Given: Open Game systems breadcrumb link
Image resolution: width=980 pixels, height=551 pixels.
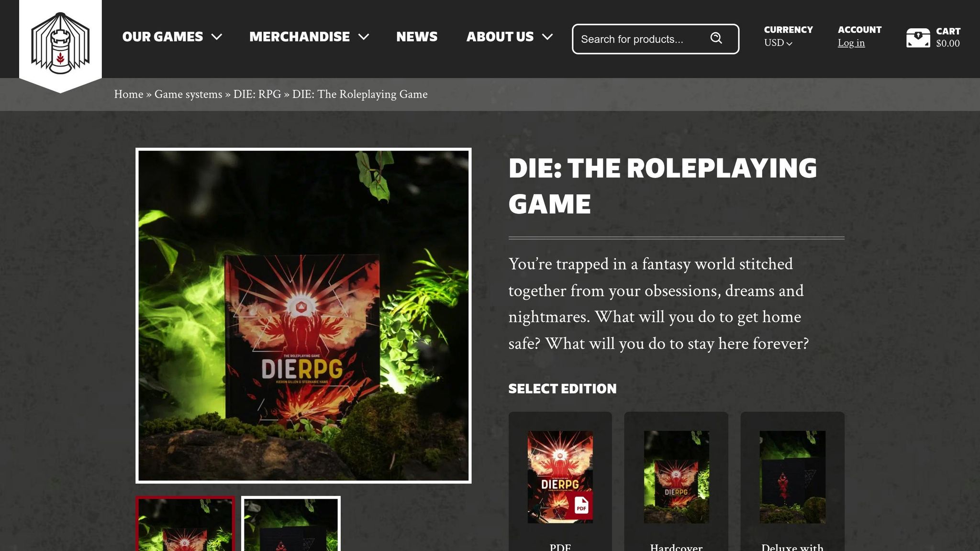Looking at the screenshot, I should tap(188, 94).
